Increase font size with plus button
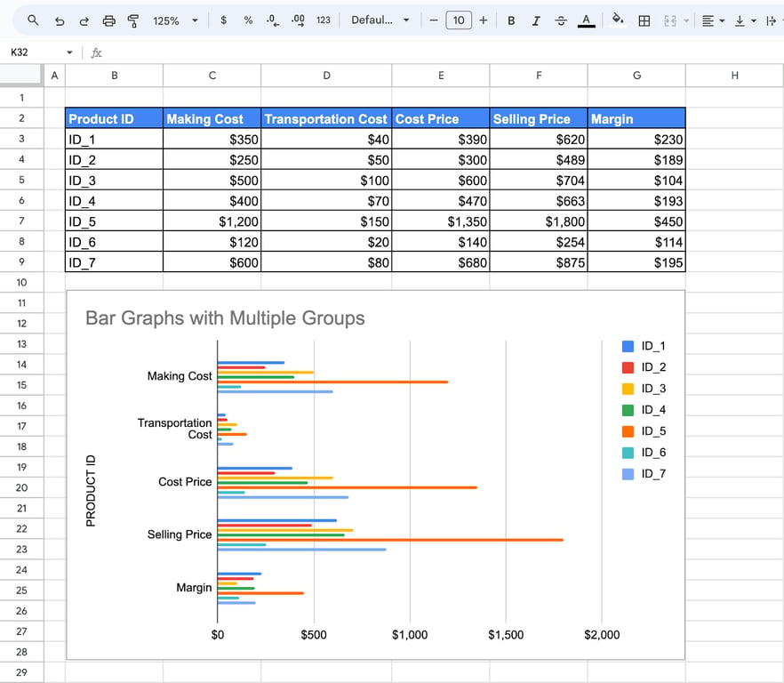Screen dimensions: 784x683 coord(483,20)
